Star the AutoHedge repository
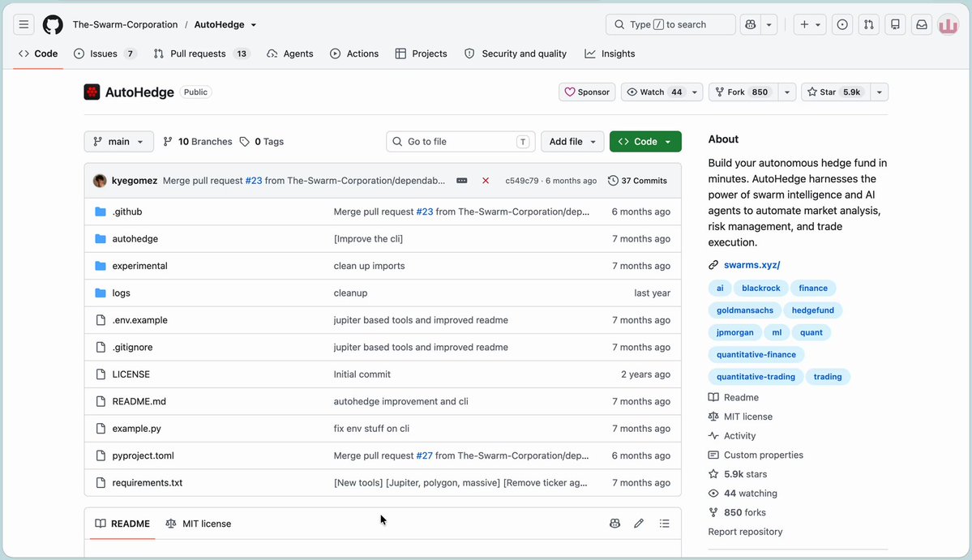The width and height of the screenshot is (972, 560). pos(835,92)
